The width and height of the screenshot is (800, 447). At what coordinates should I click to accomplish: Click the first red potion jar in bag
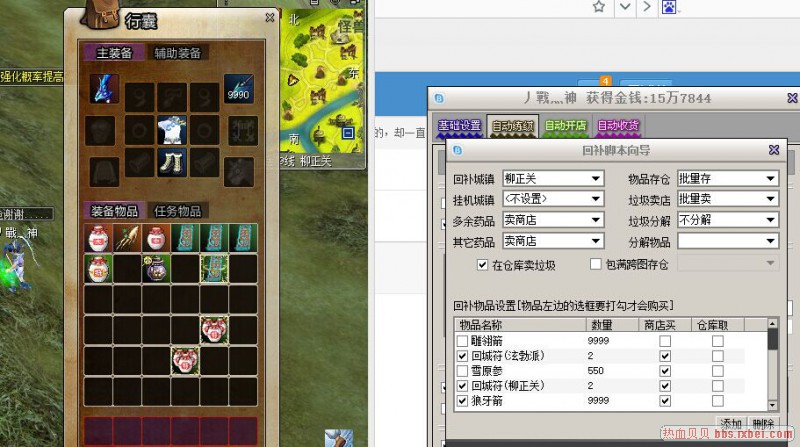pos(97,237)
